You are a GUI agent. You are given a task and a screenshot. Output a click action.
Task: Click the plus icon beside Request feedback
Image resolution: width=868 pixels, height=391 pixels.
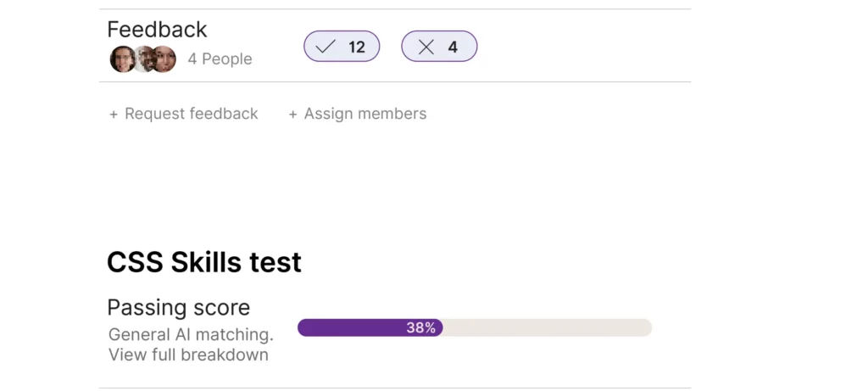coord(114,115)
